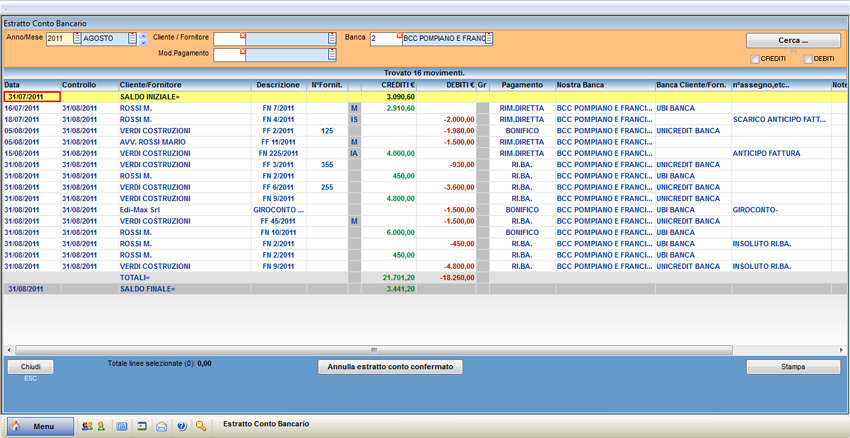Click the yellow key icon in bottom toolbar
Image resolution: width=850 pixels, height=438 pixels.
click(201, 426)
